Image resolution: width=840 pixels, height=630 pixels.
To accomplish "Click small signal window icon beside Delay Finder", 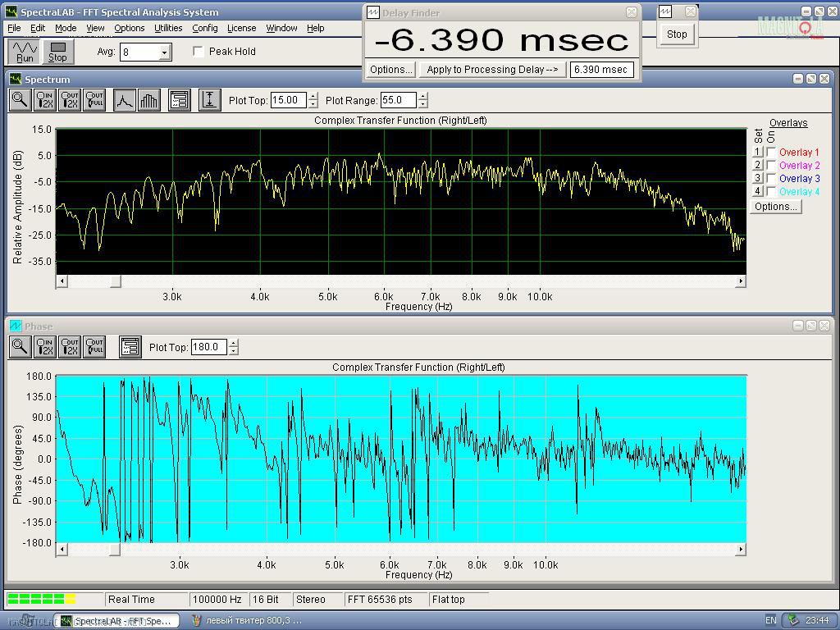I will pos(665,11).
